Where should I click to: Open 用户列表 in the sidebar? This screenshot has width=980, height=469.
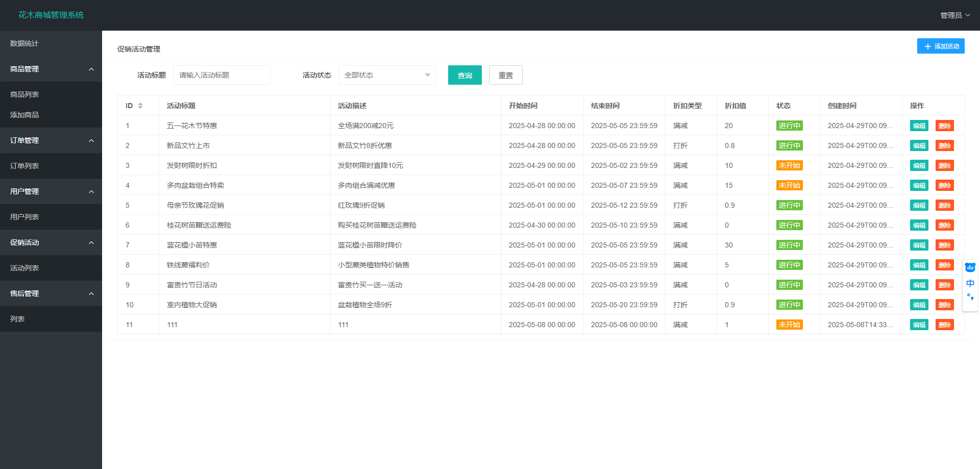(51, 217)
